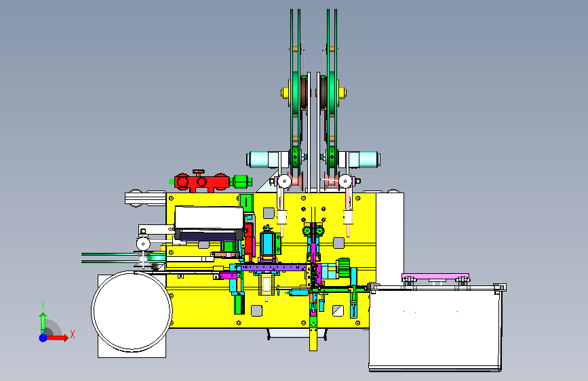Select the left pink spool under the green pulley
Viewport: 588px width, 381px height.
tap(296, 181)
